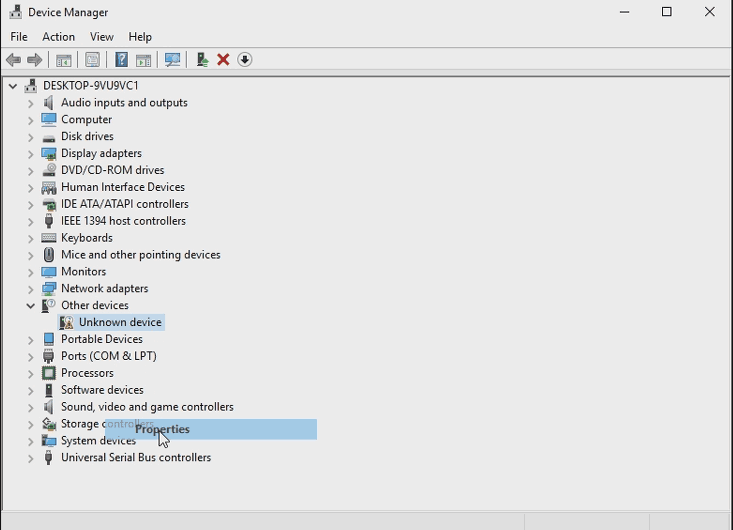733x530 pixels.
Task: Click the Unknown device warning icon
Action: (x=66, y=322)
